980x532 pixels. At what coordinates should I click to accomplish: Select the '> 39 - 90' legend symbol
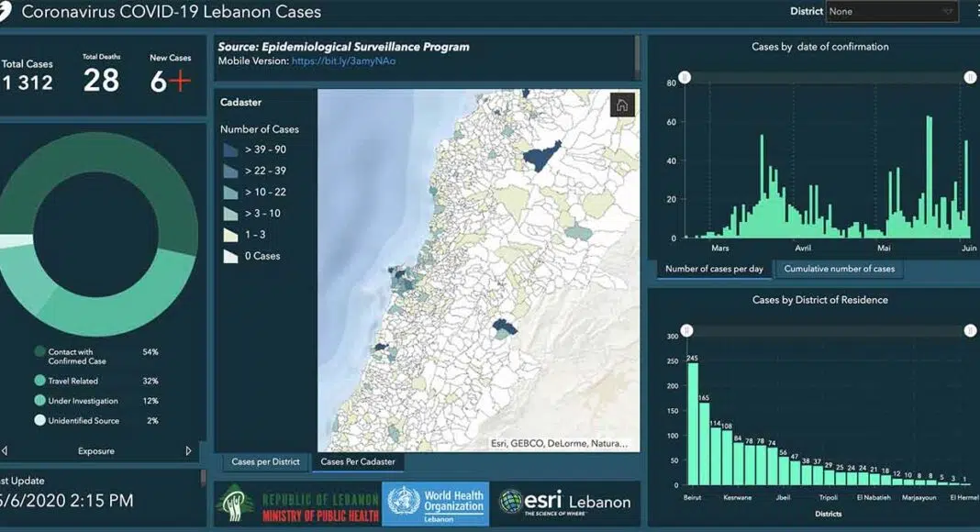(x=230, y=150)
